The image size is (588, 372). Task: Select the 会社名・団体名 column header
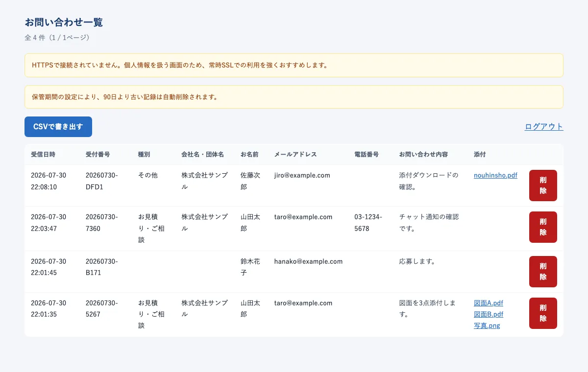click(203, 154)
